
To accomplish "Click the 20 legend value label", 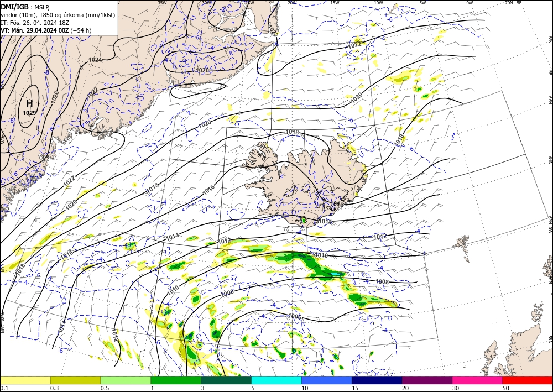I will pyautogui.click(x=405, y=388).
